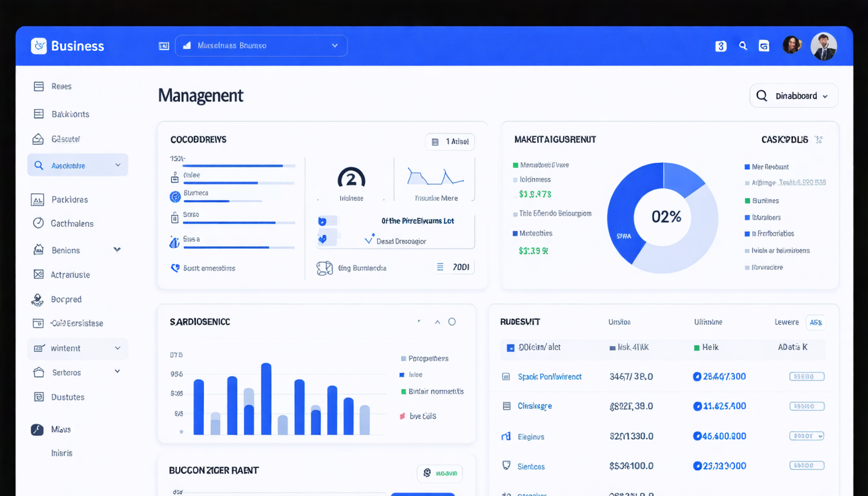This screenshot has height=496, width=868.
Task: Click the 1 Atisel button
Action: pyautogui.click(x=450, y=141)
